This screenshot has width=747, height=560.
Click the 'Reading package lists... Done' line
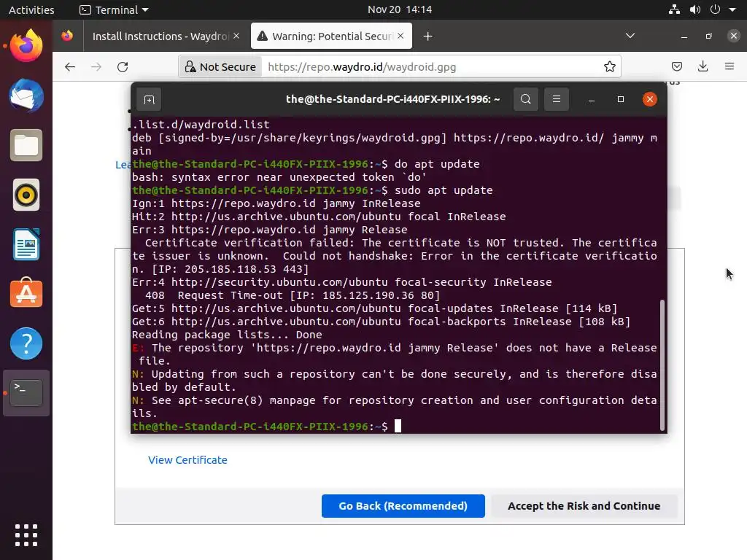pos(227,335)
